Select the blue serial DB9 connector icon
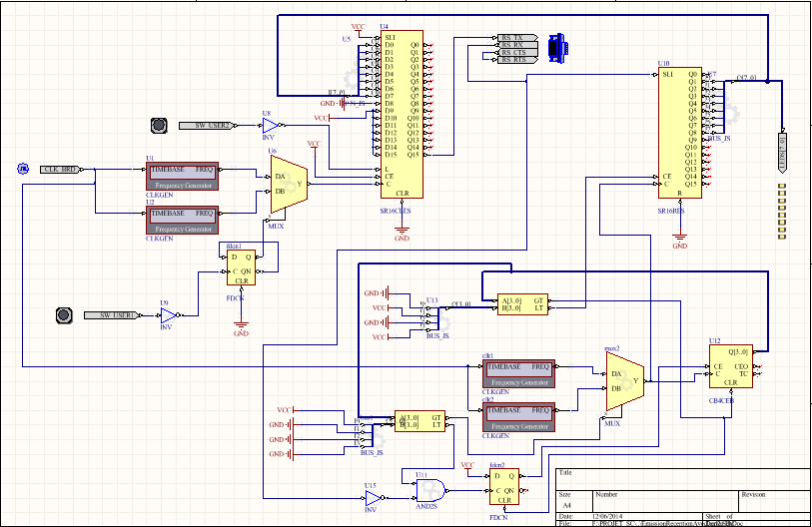The height and width of the screenshot is (527, 812). [556, 46]
